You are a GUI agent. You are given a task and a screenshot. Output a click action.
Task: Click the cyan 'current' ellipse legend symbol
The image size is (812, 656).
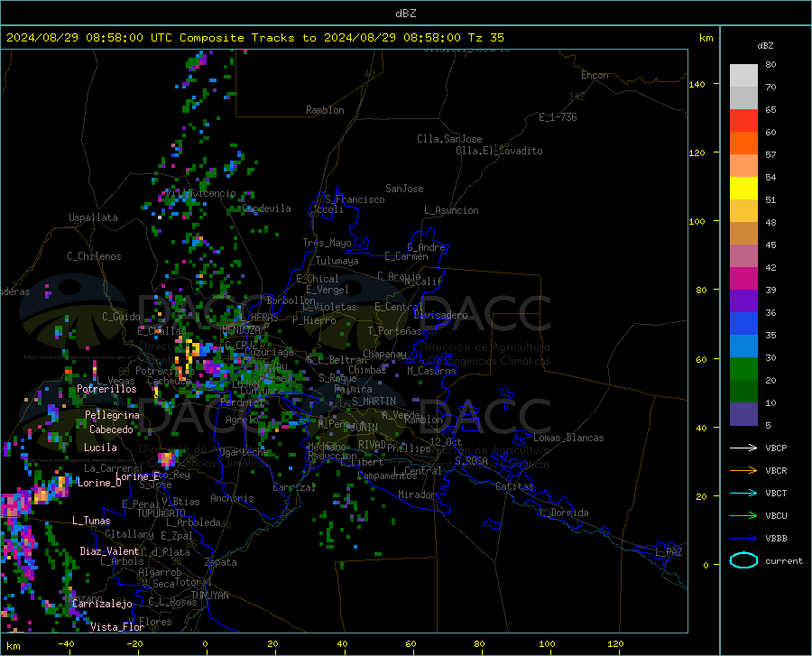point(743,560)
